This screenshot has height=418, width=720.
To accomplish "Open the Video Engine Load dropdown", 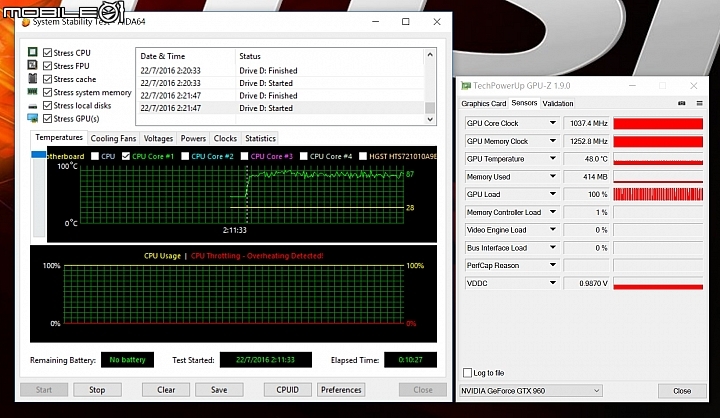I will (x=553, y=230).
